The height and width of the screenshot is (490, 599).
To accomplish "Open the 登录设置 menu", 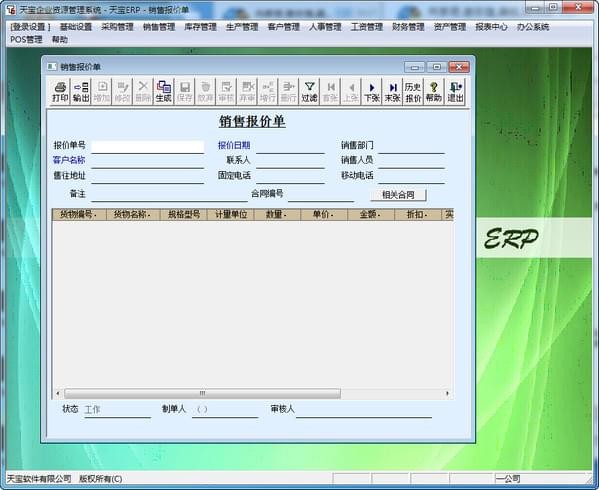I will 30,27.
